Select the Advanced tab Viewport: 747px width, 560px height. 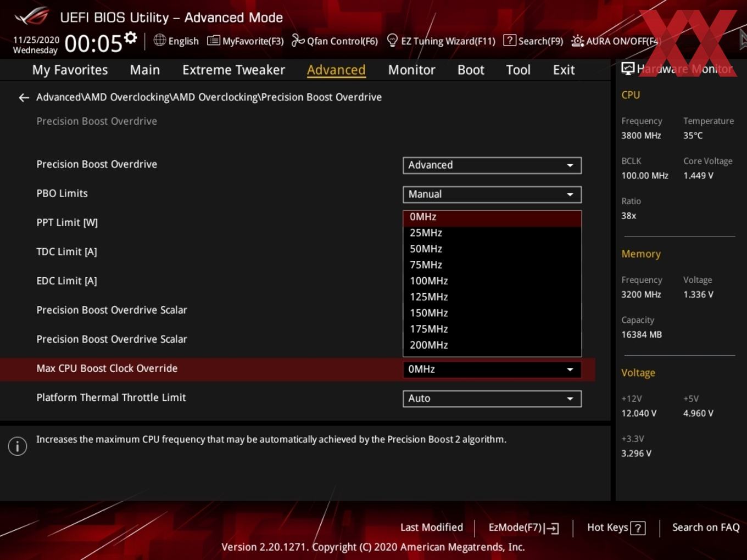point(336,70)
